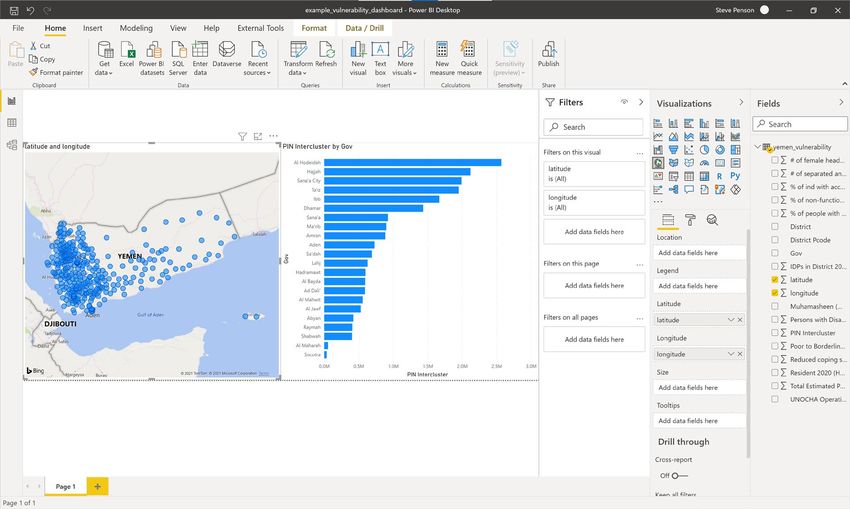Check the PIN Intercluster field checkbox
The image size is (850, 509).
775,333
